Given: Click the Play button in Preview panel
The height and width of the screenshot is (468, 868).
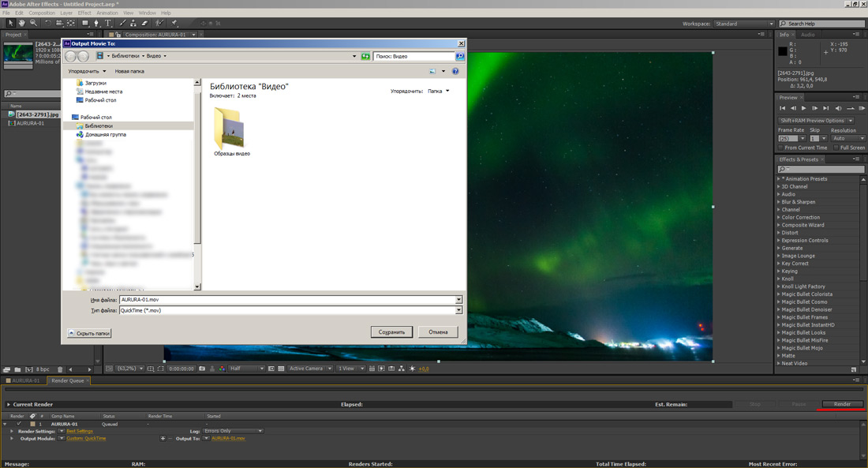Looking at the screenshot, I should 804,108.
